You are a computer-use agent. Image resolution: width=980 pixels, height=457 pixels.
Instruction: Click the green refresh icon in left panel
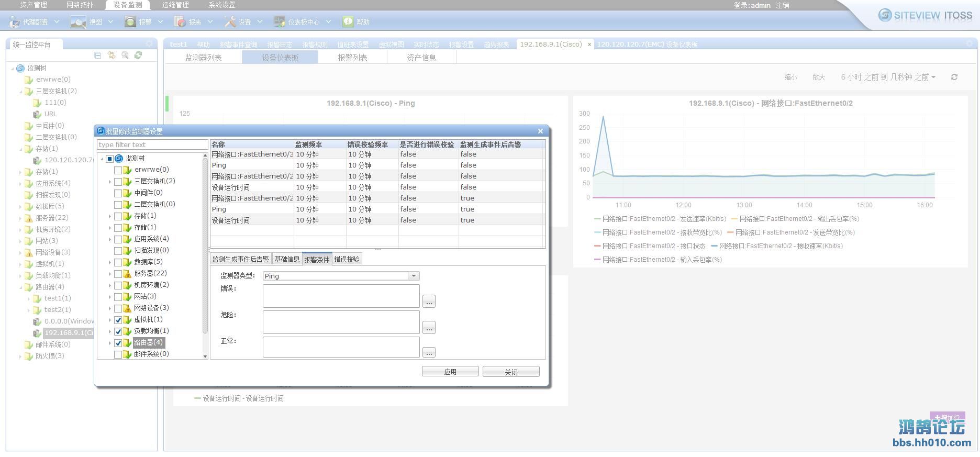[x=138, y=55]
